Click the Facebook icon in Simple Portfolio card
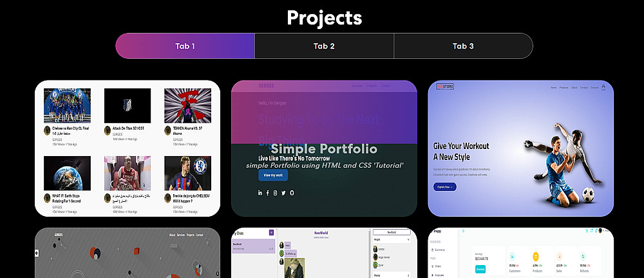The width and height of the screenshot is (644, 278). click(x=268, y=193)
